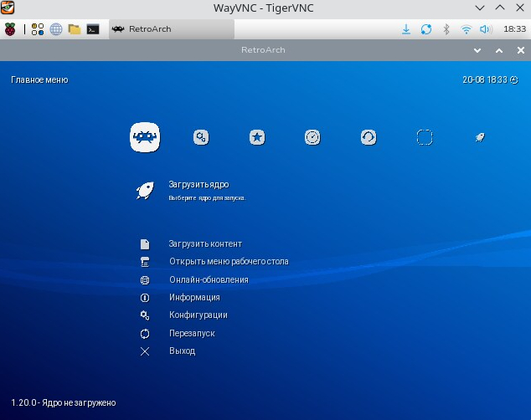This screenshot has height=420, width=531.
Task: Select Загрузить ядро menu entry
Action: click(198, 185)
